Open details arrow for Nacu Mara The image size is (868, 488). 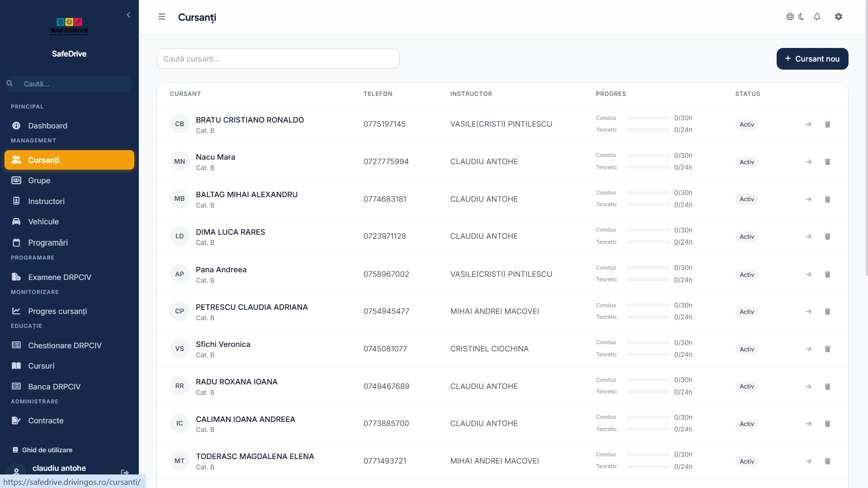808,162
